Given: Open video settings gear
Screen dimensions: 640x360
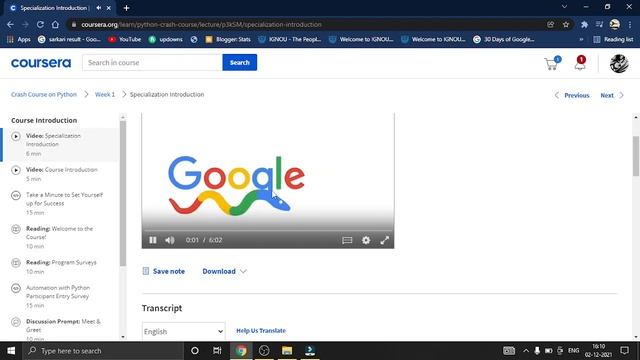Looking at the screenshot, I should 366,240.
